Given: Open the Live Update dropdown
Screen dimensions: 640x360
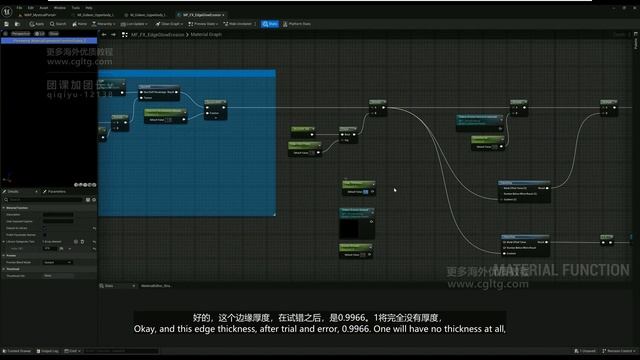Looking at the screenshot, I should [x=134, y=24].
